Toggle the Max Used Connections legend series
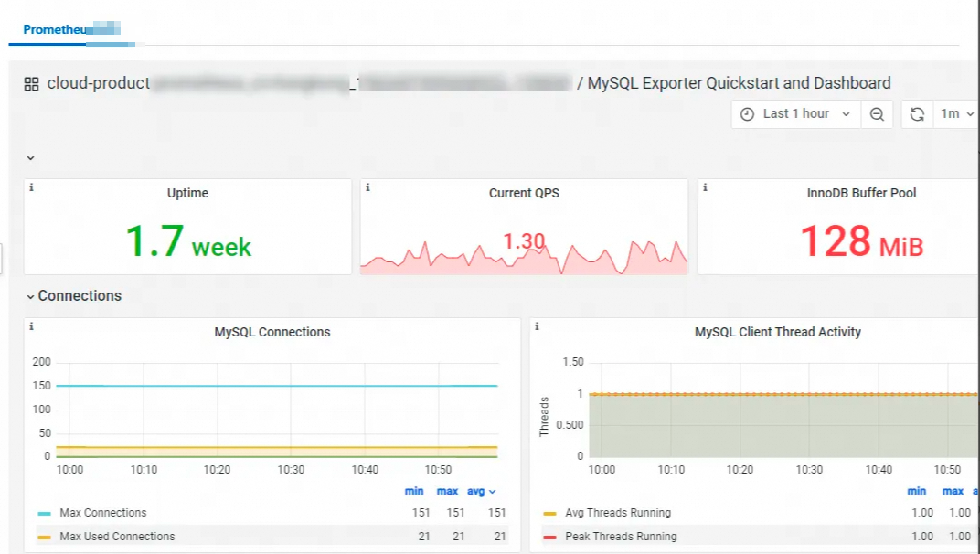The image size is (980, 554). click(x=117, y=537)
